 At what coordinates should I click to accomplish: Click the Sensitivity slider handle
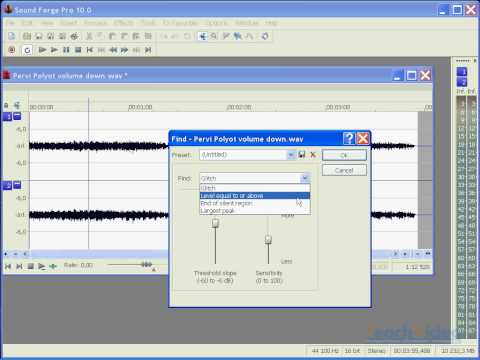click(268, 239)
